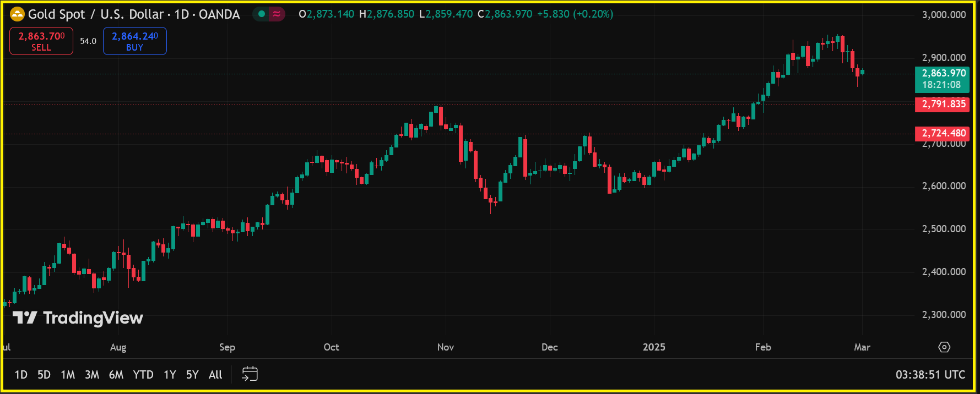Select the 1D time range

pyautogui.click(x=21, y=375)
